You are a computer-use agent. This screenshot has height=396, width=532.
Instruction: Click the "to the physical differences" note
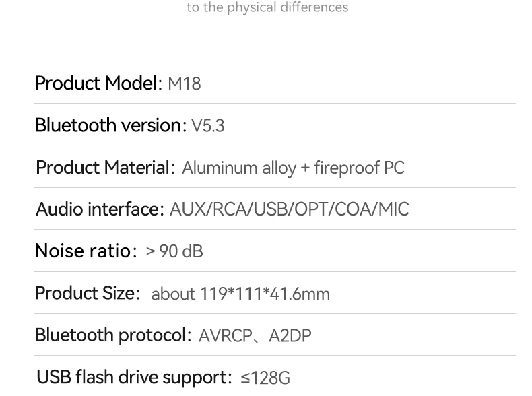267,8
